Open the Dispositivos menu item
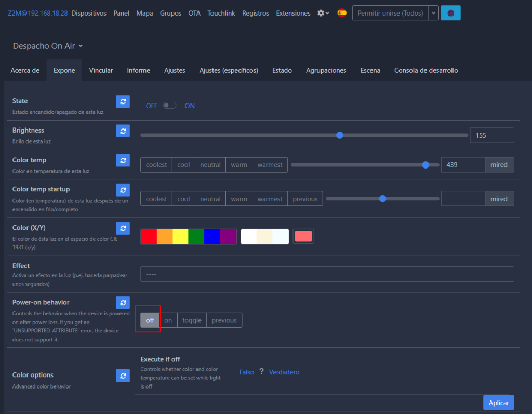The height and width of the screenshot is (414, 532). (x=89, y=13)
